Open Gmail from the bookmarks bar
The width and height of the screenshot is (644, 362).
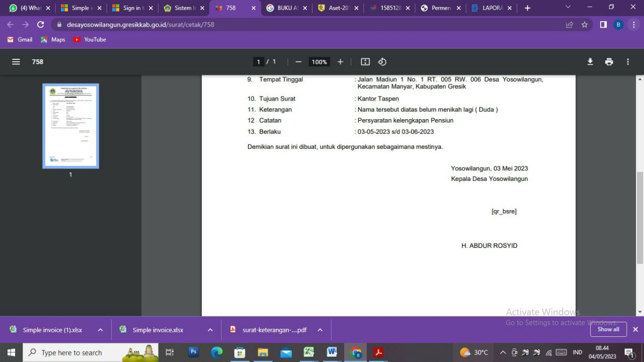(x=19, y=39)
